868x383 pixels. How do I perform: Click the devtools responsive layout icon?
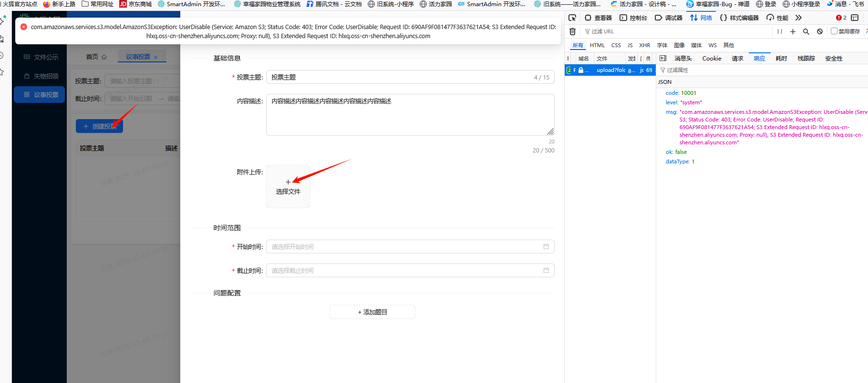tap(855, 18)
